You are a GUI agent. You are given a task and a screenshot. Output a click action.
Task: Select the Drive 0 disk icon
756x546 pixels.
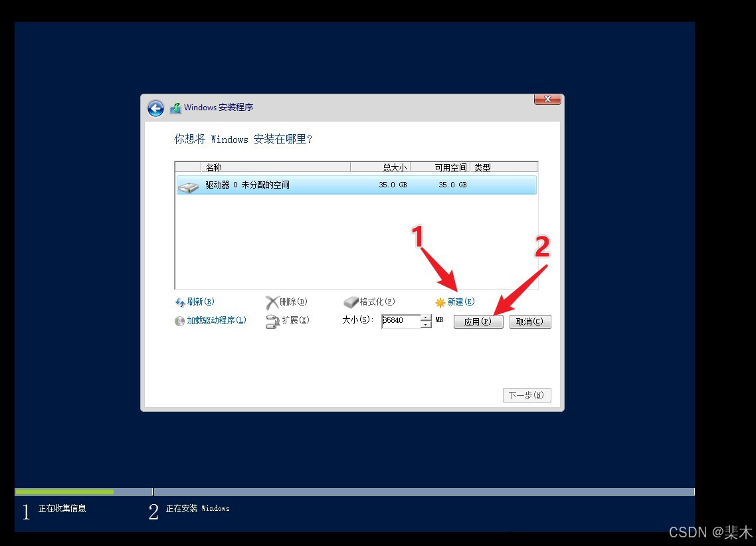point(188,187)
